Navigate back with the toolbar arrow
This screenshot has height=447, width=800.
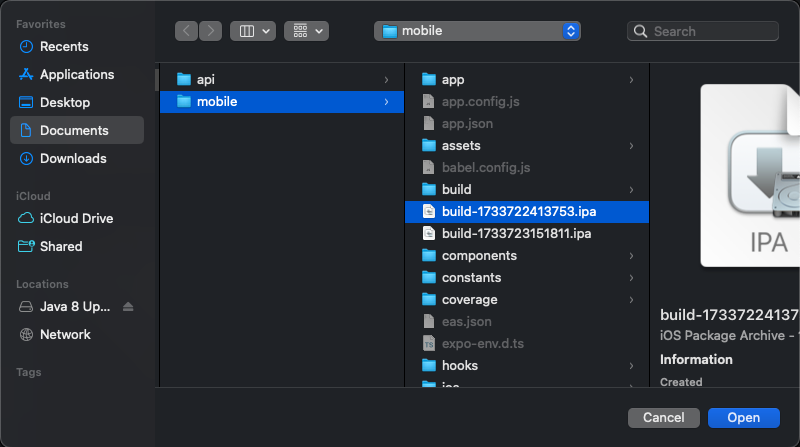click(x=186, y=31)
